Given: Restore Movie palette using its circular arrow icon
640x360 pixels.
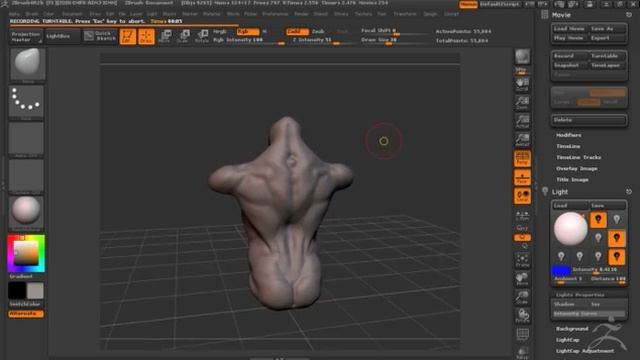Looking at the screenshot, I should coord(629,15).
